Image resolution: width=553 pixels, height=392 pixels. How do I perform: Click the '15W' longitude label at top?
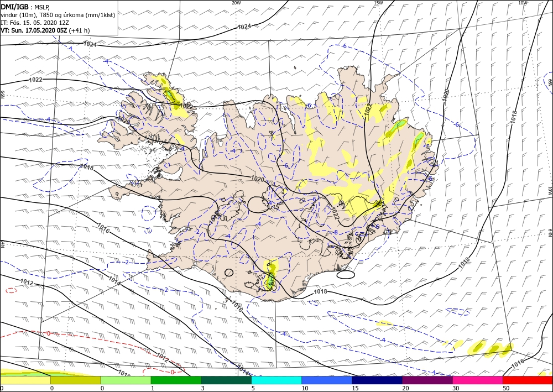point(378,3)
